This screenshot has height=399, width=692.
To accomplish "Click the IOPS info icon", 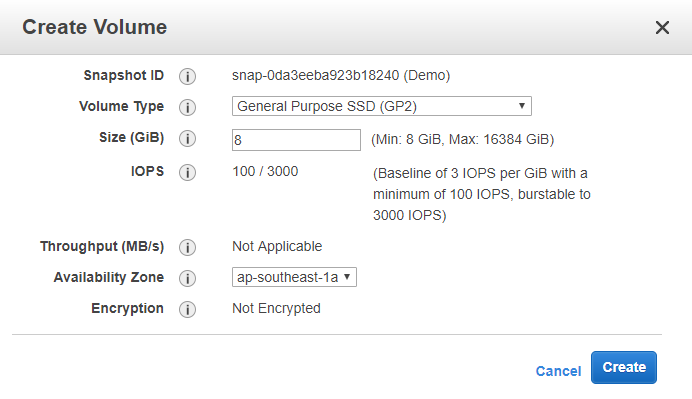I will point(187,172).
